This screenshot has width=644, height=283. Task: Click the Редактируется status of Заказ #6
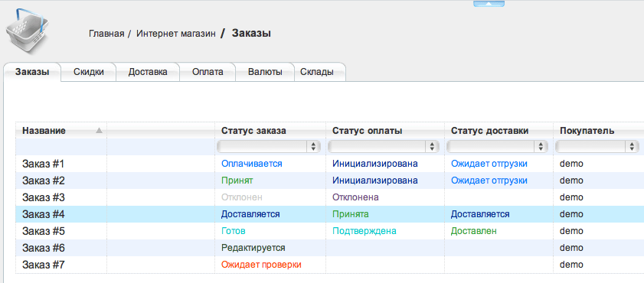(253, 248)
